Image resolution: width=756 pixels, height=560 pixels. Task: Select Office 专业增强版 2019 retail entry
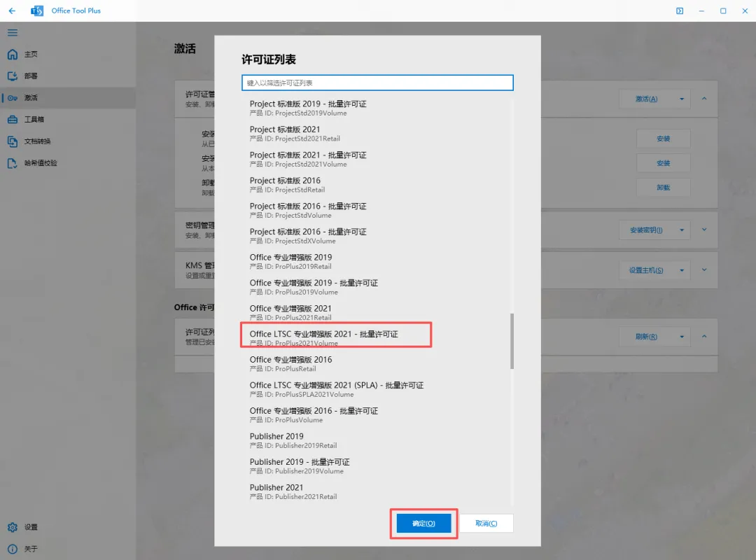pos(377,261)
